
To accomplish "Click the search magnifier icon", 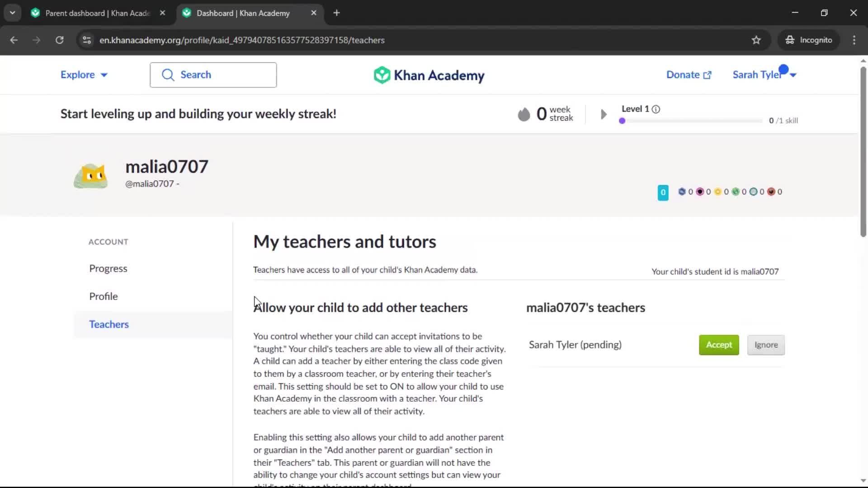I will (168, 75).
